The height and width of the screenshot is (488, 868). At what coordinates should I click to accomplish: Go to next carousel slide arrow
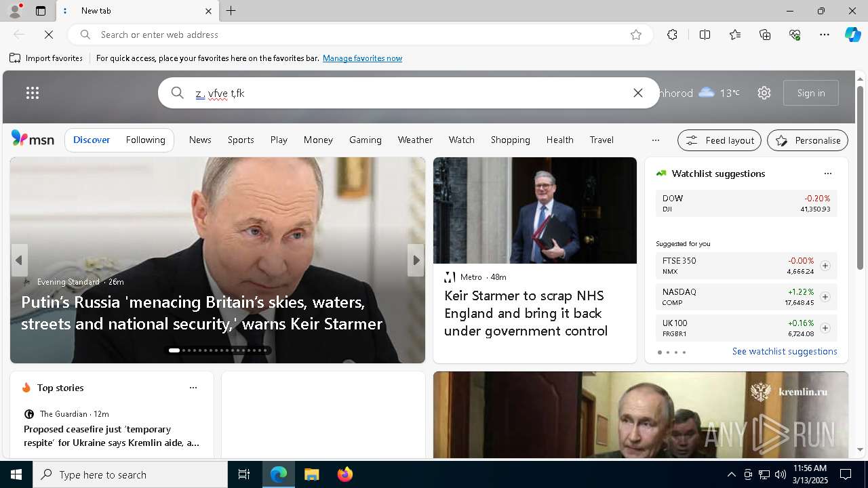(416, 260)
